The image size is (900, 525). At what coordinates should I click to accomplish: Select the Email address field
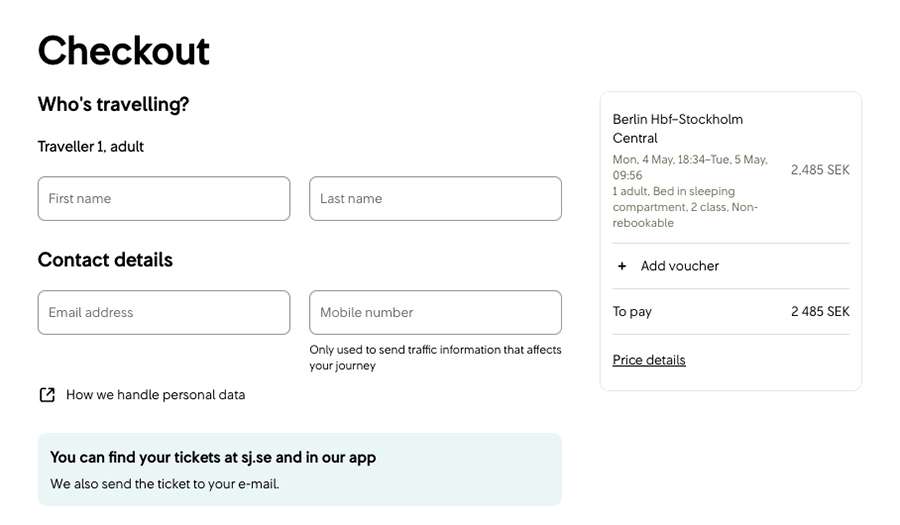click(164, 312)
